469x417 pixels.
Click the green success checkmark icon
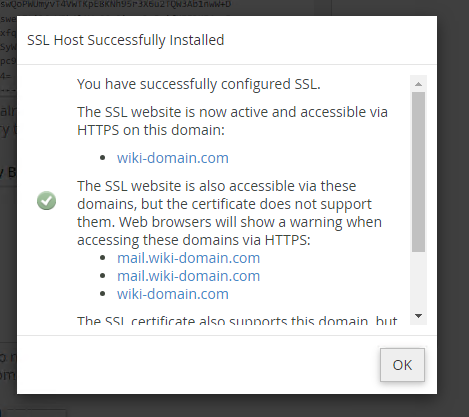(x=46, y=201)
